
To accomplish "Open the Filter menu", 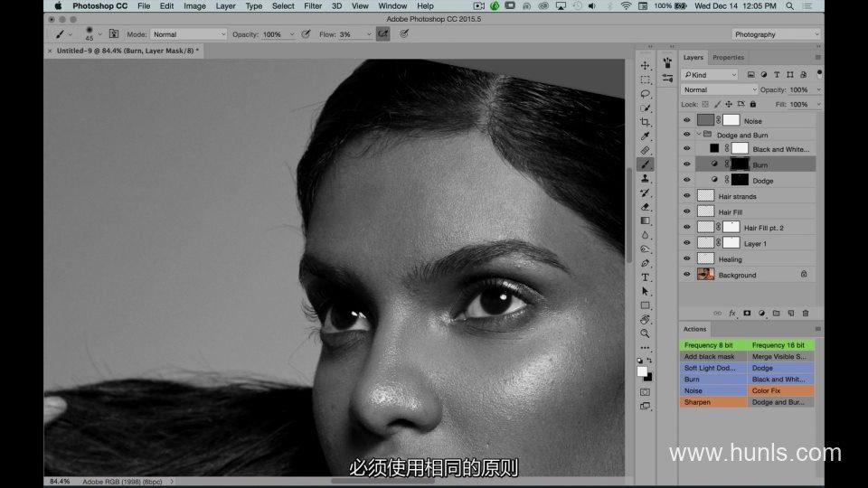I will [313, 6].
